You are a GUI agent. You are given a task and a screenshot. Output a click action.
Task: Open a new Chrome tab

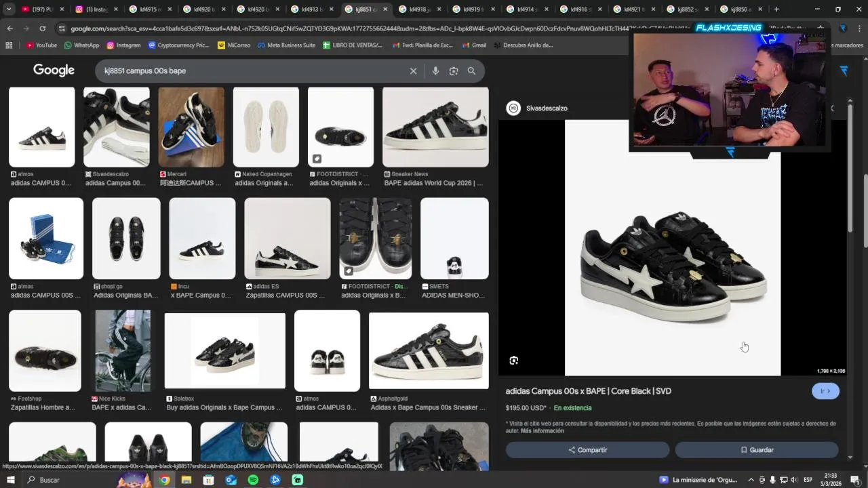coord(776,9)
